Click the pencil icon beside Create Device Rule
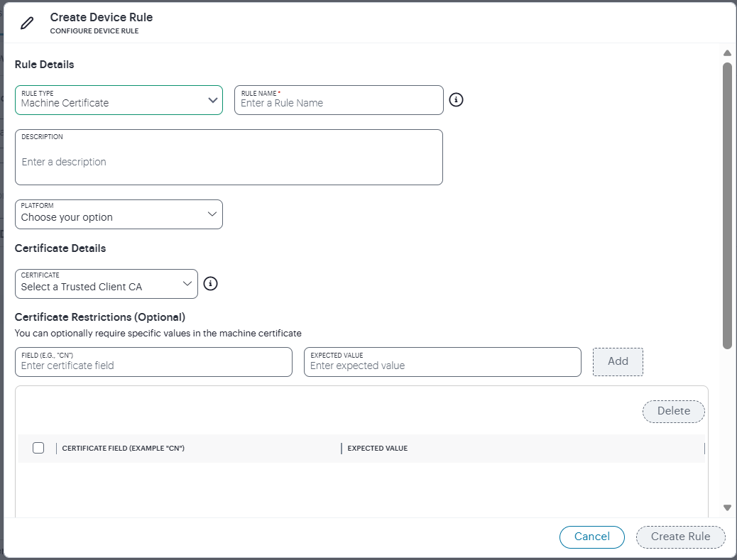Screen dimensions: 737x560 (27, 23)
